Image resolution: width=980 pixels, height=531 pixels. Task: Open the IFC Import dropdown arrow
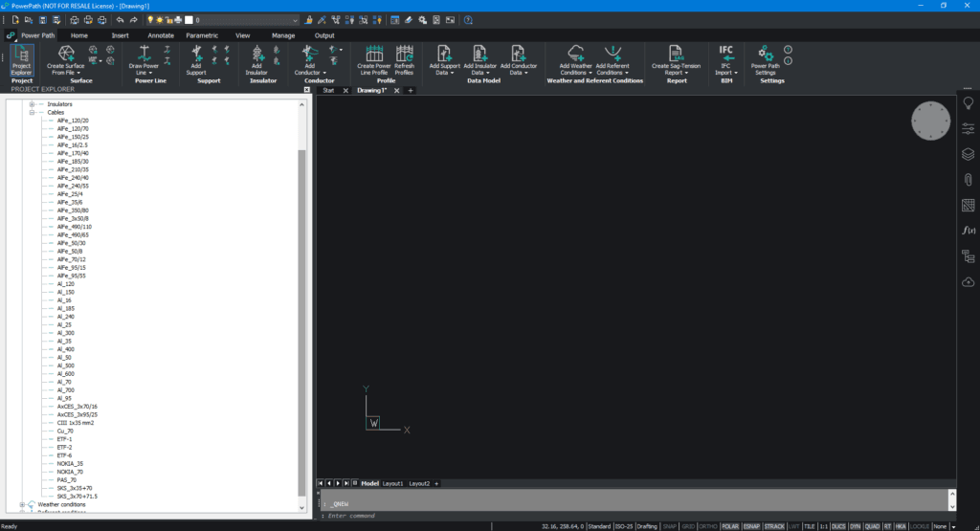click(736, 73)
